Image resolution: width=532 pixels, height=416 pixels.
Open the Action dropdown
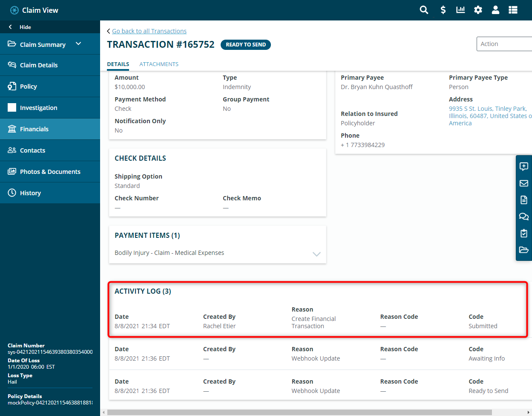(504, 44)
